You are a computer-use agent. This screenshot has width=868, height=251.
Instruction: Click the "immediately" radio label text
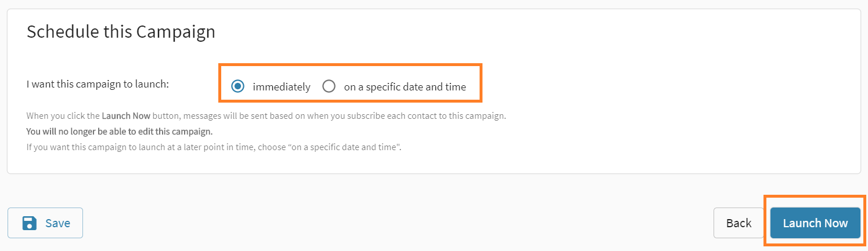coord(282,87)
